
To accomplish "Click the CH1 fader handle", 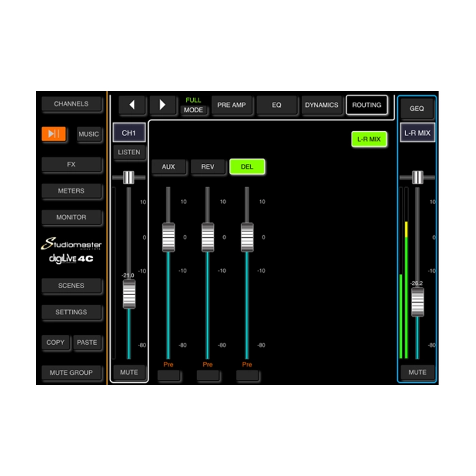I will [129, 294].
